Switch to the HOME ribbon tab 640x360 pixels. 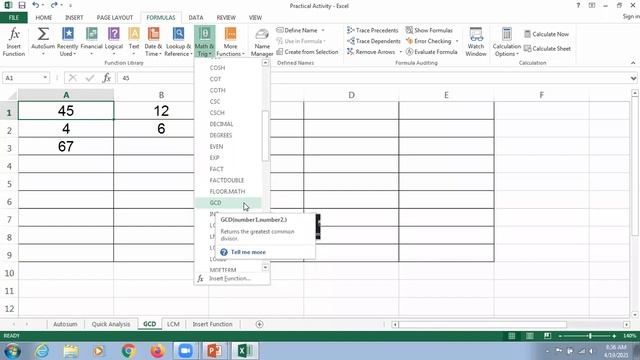(44, 18)
